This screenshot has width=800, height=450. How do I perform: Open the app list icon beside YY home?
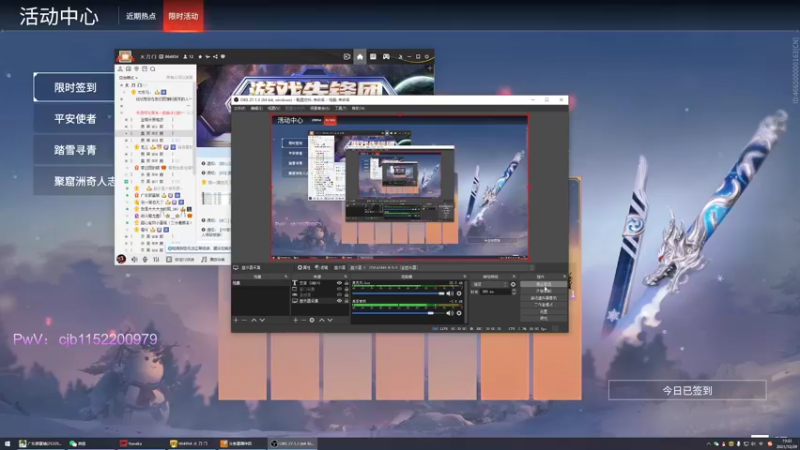click(x=373, y=57)
